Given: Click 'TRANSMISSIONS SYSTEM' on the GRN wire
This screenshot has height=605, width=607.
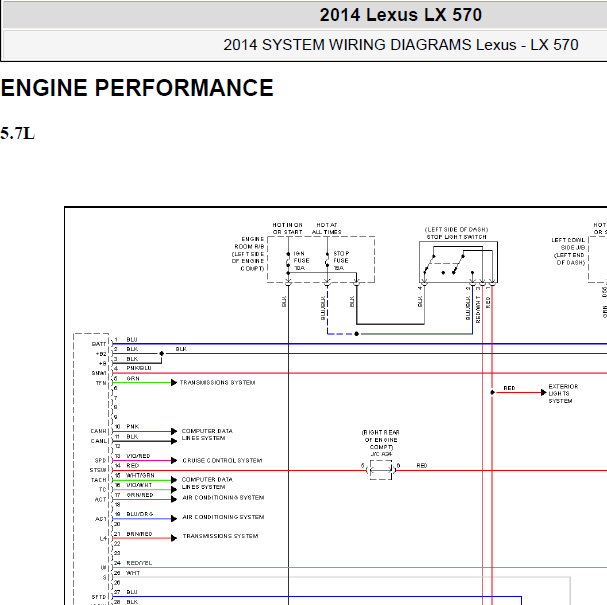Looking at the screenshot, I should point(217,382).
